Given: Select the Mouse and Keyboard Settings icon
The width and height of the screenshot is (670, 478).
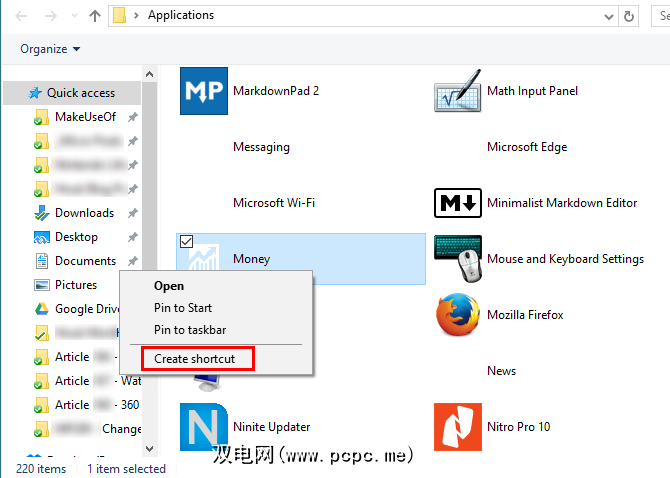Looking at the screenshot, I should [458, 258].
